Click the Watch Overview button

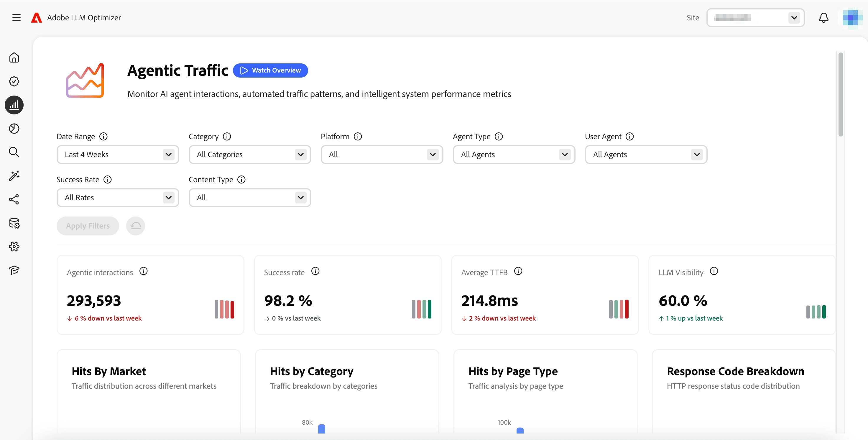pos(270,70)
